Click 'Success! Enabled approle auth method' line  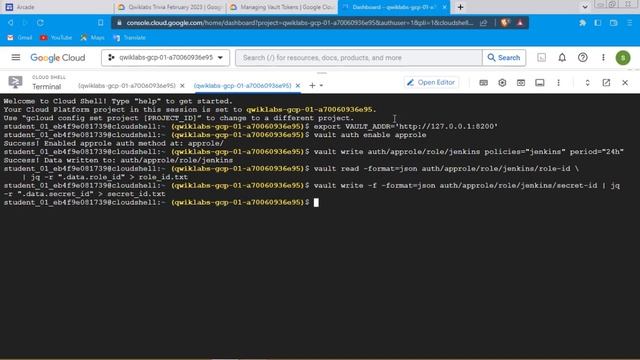click(113, 143)
